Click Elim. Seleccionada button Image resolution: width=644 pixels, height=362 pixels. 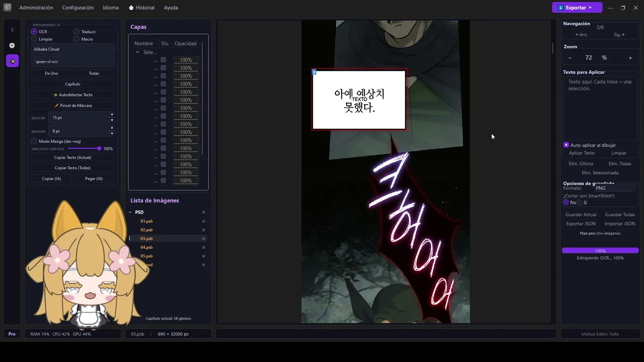(x=600, y=173)
